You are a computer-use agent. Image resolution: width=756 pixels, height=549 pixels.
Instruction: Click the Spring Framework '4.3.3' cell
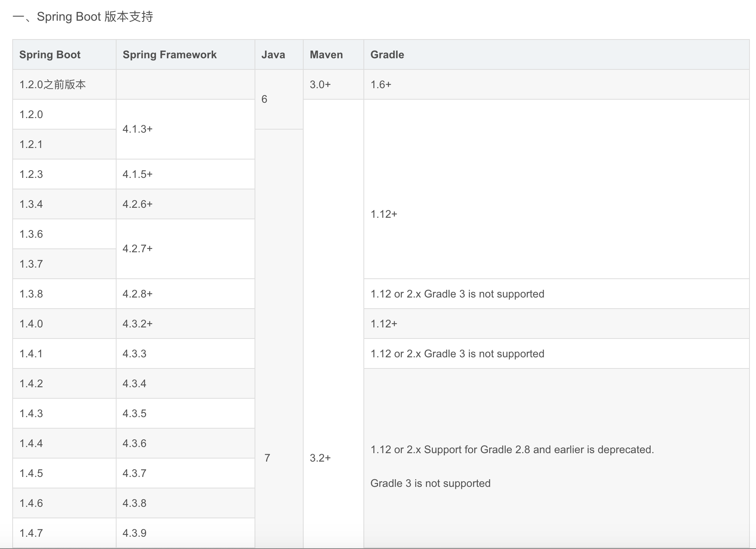186,353
